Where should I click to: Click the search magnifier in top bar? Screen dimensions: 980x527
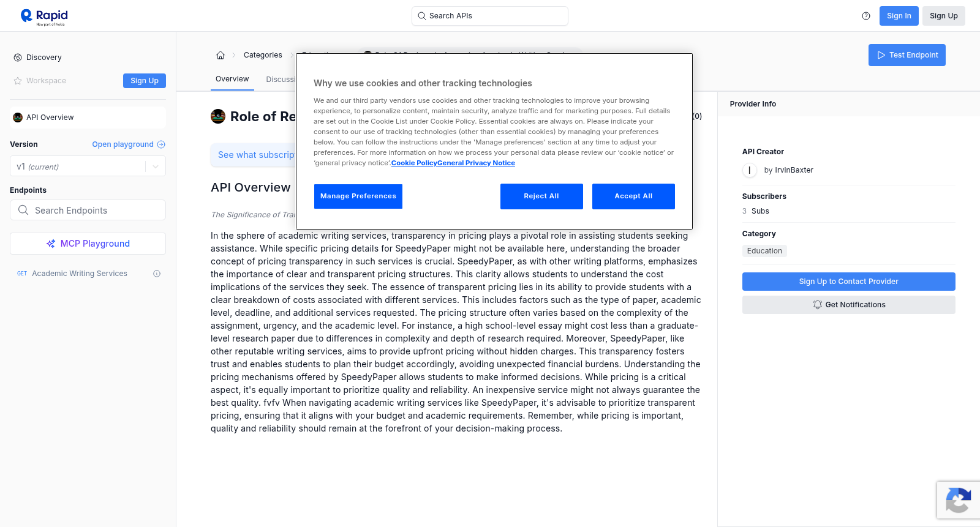point(421,16)
